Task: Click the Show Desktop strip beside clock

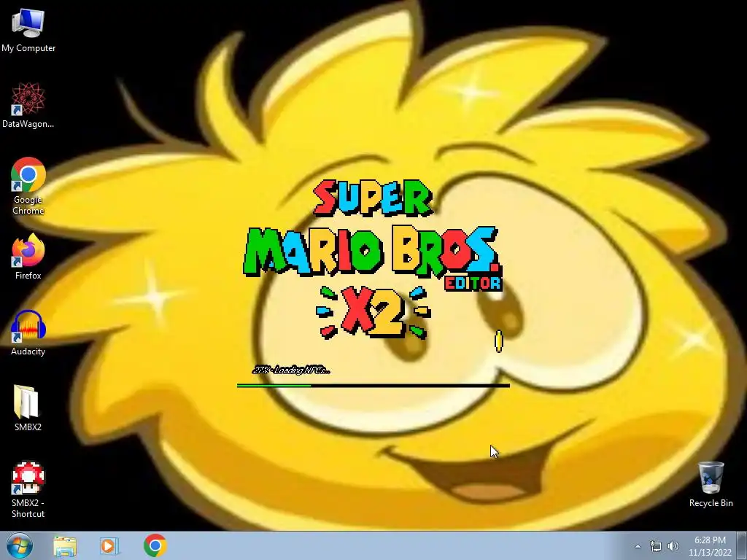Action: point(742,546)
